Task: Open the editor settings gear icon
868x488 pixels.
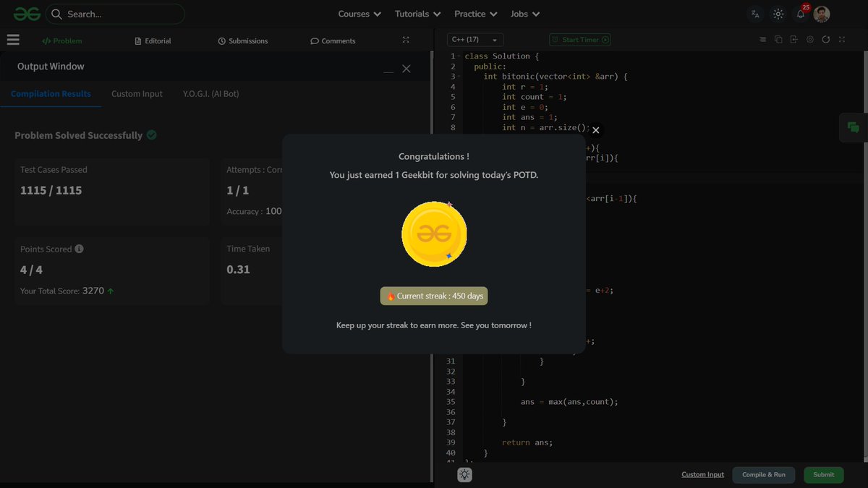Action: pos(810,40)
